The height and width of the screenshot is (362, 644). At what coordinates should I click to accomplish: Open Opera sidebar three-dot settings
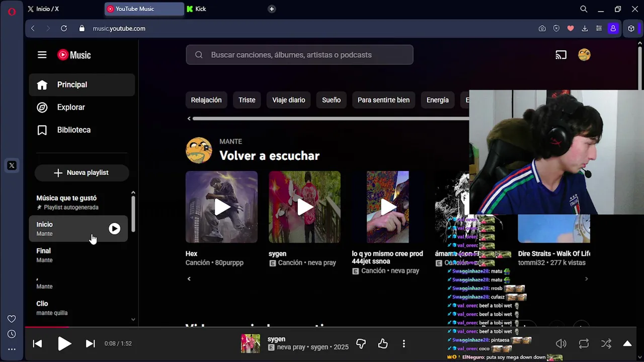12,349
